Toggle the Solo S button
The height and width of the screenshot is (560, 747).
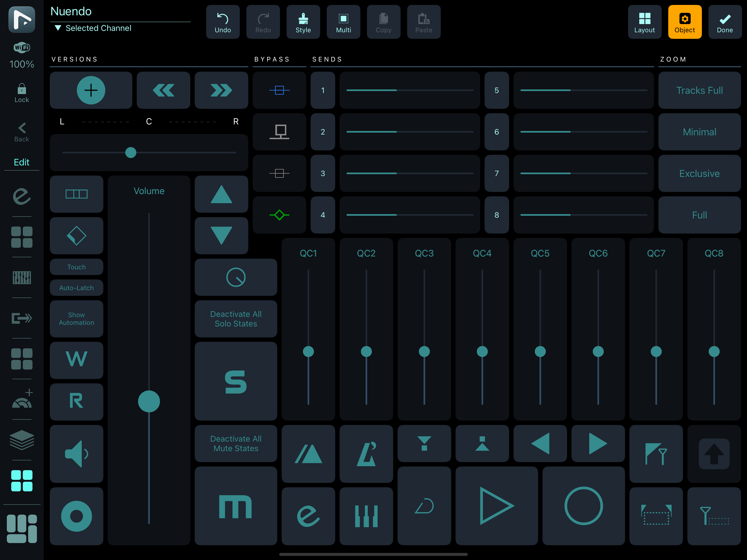pyautogui.click(x=236, y=381)
